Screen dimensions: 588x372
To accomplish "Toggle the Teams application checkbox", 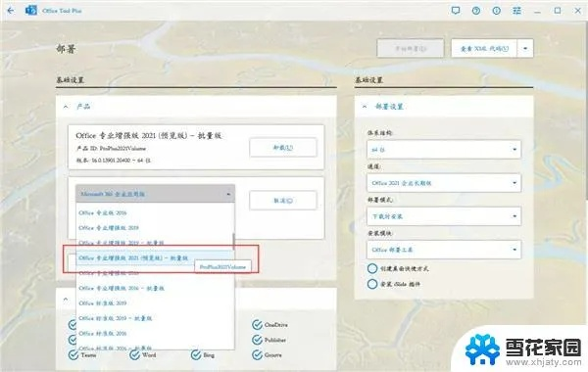I will pyautogui.click(x=73, y=354).
